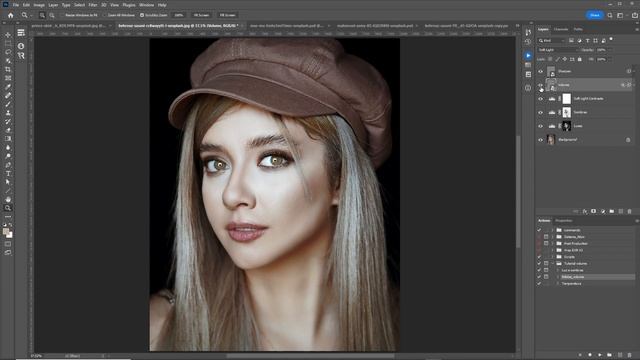Click the foreground color swatch
The height and width of the screenshot is (360, 640).
[6, 232]
